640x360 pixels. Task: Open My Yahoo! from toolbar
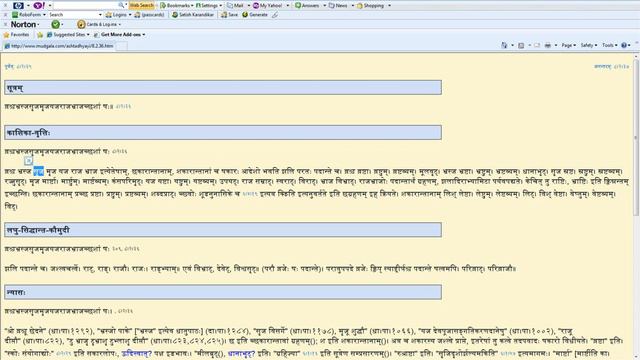tap(268, 6)
